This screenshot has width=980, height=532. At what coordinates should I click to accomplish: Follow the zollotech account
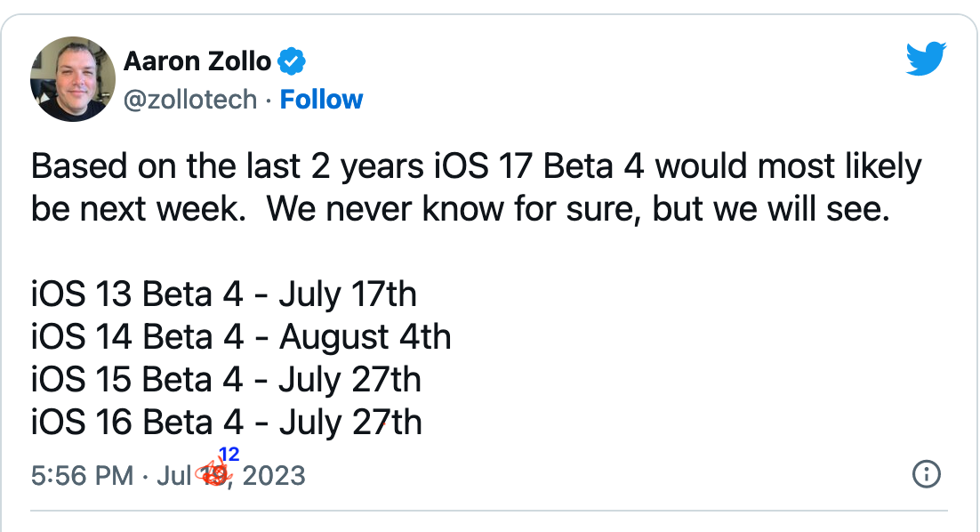coord(321,99)
